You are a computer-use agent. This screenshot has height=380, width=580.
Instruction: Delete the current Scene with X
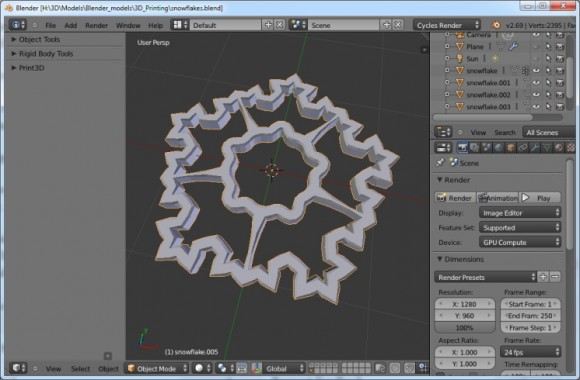click(398, 25)
